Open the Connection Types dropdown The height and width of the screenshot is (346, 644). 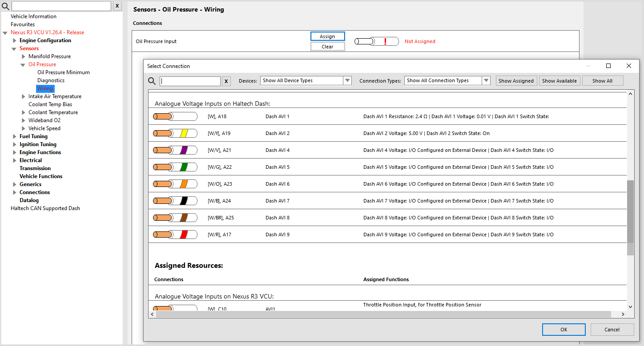click(x=447, y=80)
